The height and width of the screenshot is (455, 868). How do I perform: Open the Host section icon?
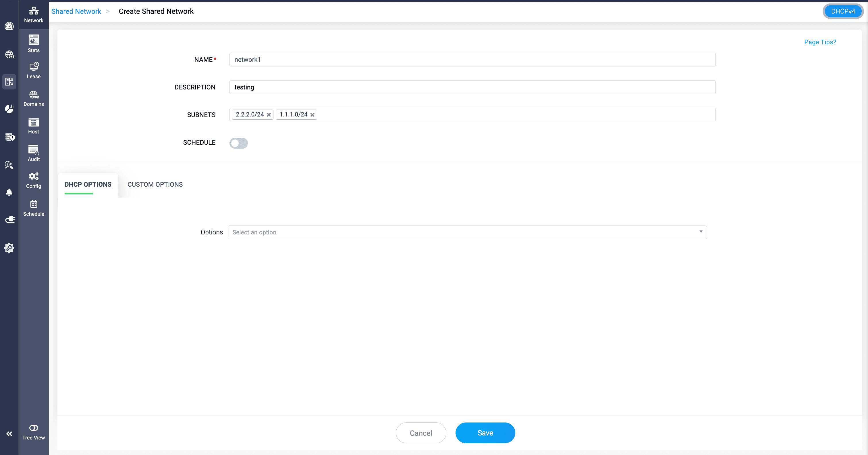click(33, 126)
